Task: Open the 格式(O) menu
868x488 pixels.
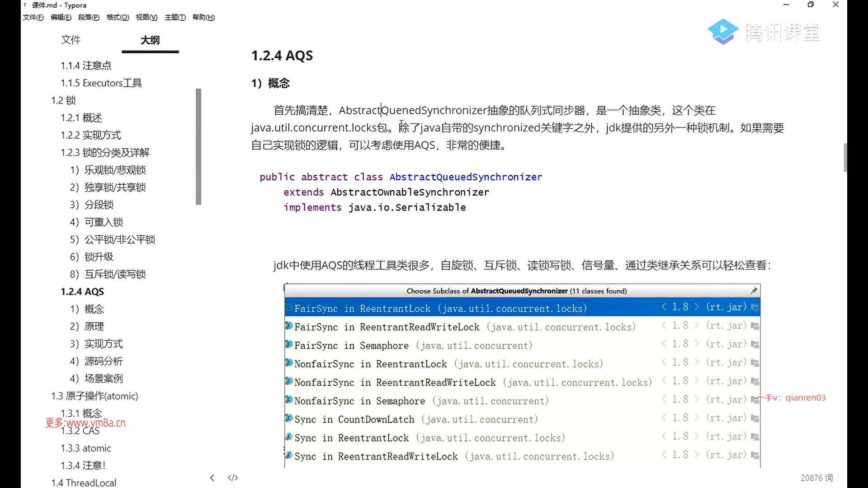Action: tap(118, 17)
